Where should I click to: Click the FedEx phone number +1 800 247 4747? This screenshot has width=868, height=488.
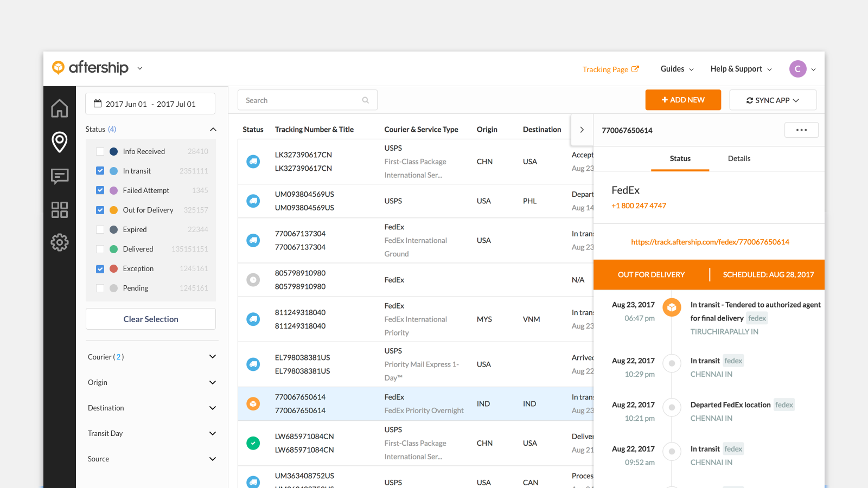[x=639, y=206]
